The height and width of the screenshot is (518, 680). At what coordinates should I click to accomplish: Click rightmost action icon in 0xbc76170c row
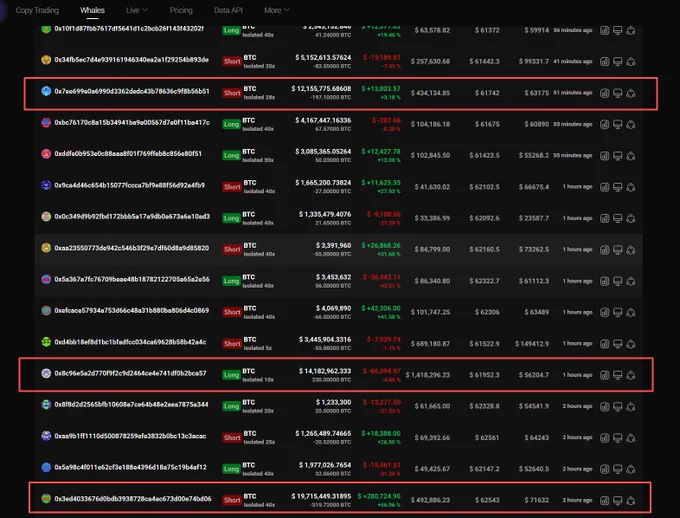click(631, 125)
